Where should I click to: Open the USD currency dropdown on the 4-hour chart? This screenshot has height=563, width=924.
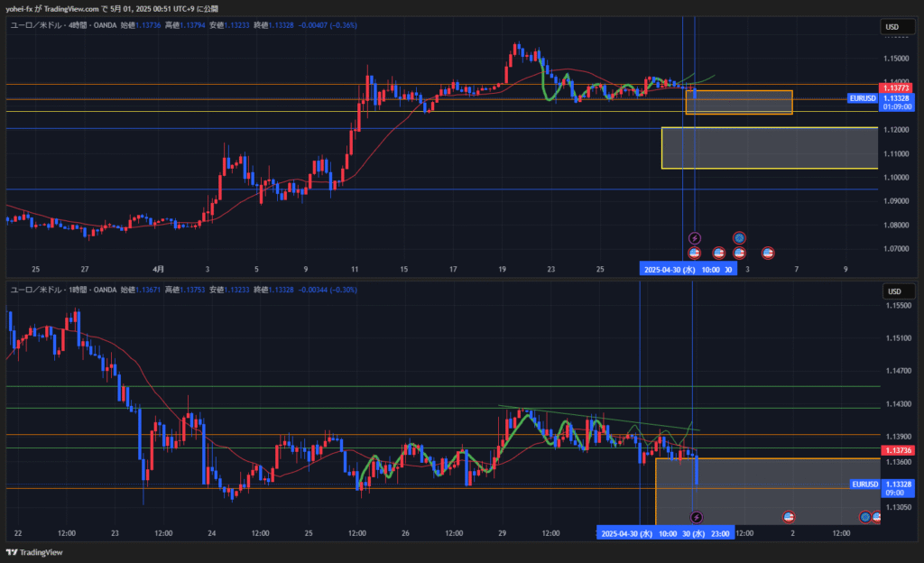tap(891, 27)
